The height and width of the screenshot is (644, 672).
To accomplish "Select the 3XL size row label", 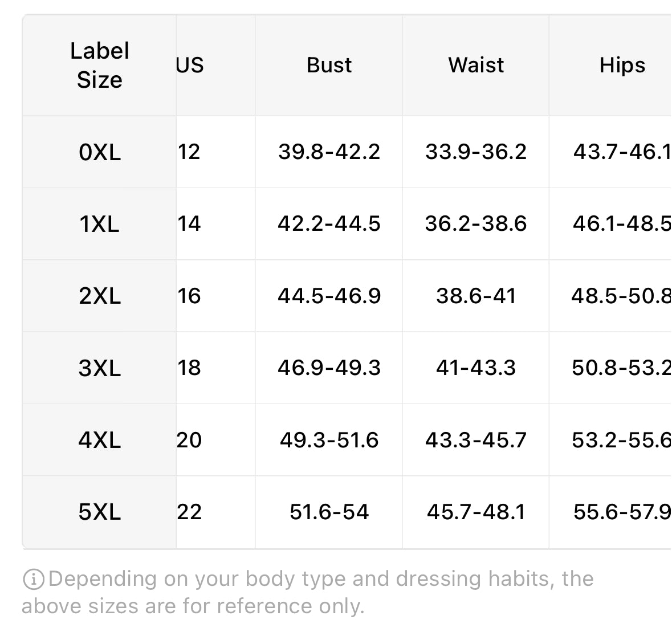I will click(99, 368).
